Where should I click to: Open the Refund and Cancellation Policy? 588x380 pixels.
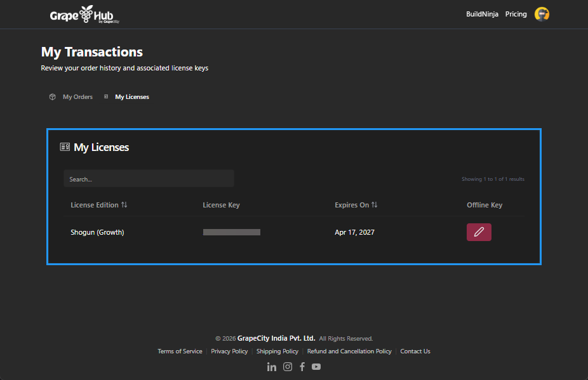pyautogui.click(x=349, y=351)
